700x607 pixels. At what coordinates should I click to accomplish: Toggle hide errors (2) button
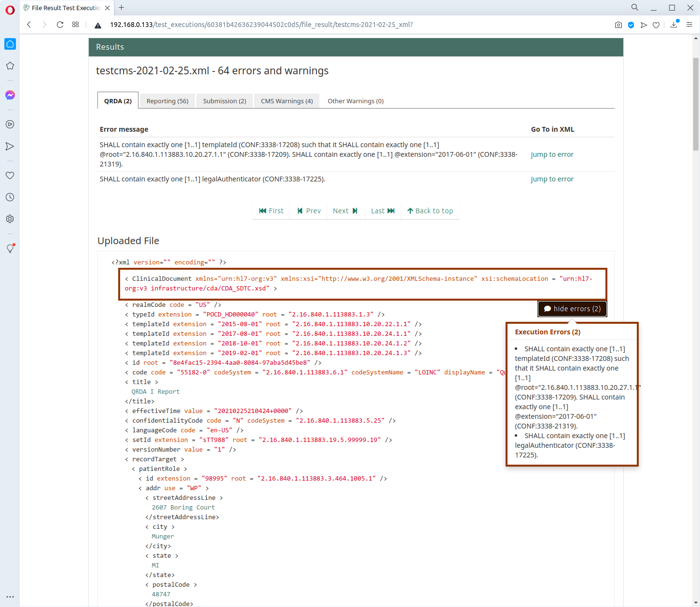(572, 309)
